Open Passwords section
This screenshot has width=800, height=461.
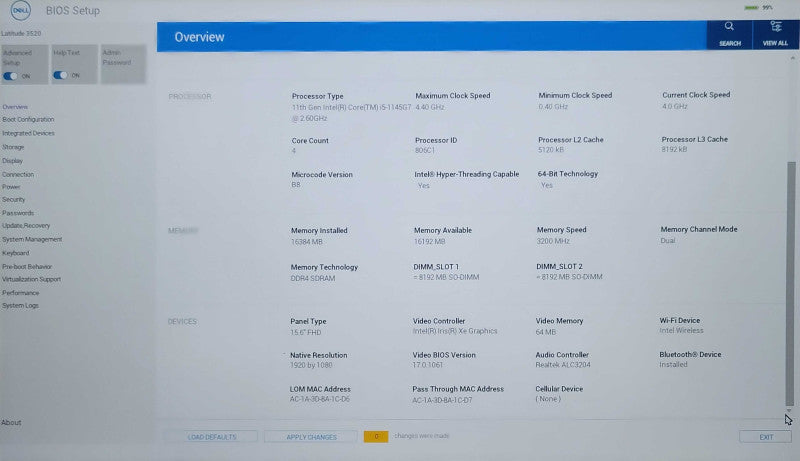point(18,213)
